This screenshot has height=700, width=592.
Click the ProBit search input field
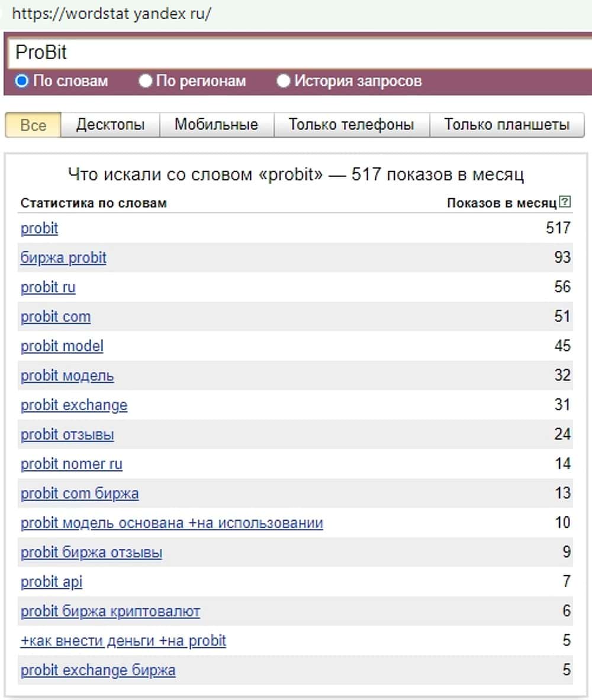(x=300, y=53)
